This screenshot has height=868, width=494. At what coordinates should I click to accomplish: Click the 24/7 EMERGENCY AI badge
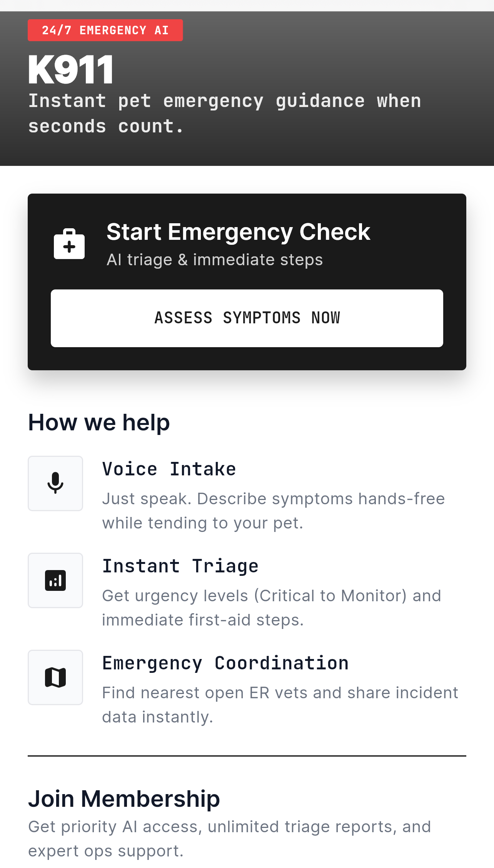pos(105,30)
